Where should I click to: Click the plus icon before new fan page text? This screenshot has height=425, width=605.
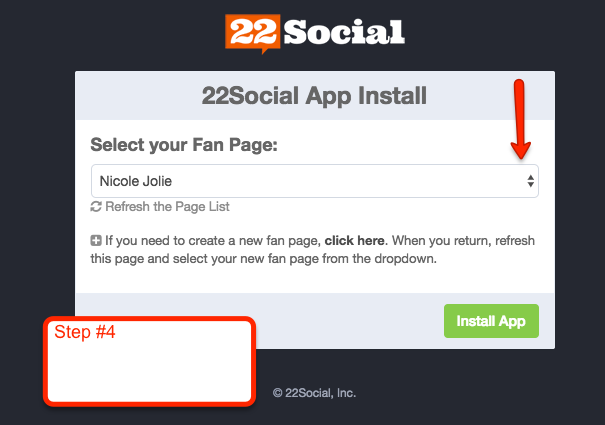[x=96, y=240]
